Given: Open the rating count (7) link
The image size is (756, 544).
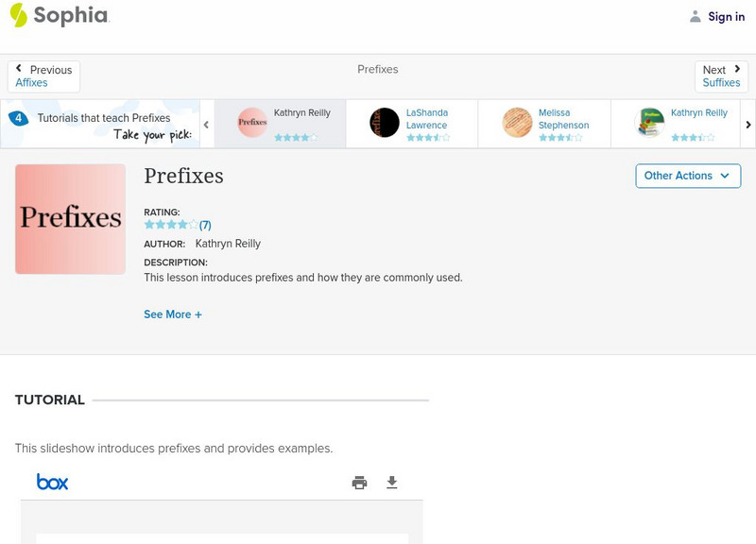Looking at the screenshot, I should coord(205,225).
